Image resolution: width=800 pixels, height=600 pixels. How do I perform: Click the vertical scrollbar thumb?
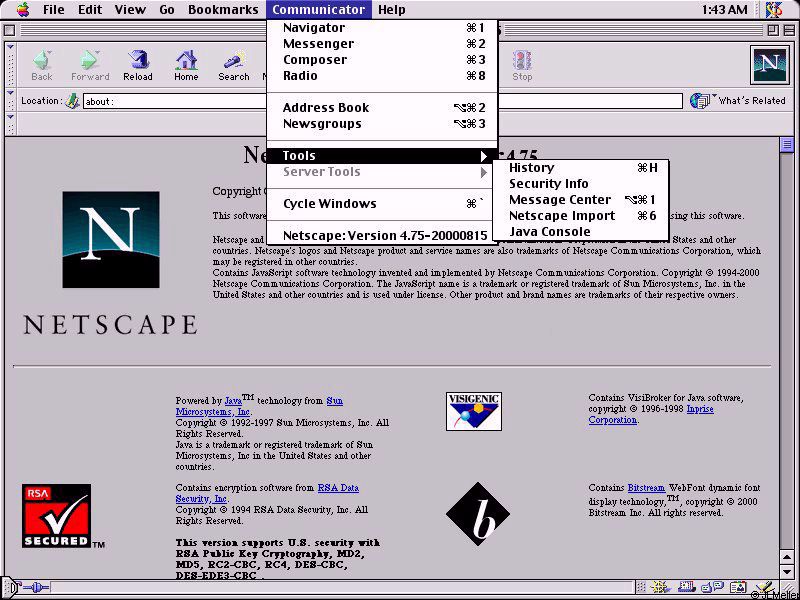coord(786,144)
